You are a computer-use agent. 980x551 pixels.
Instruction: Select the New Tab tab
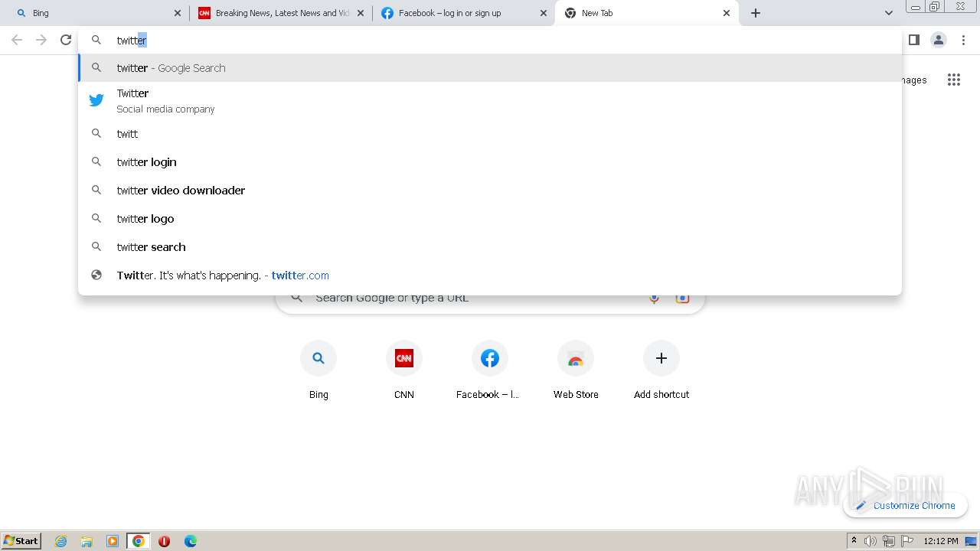click(x=647, y=13)
